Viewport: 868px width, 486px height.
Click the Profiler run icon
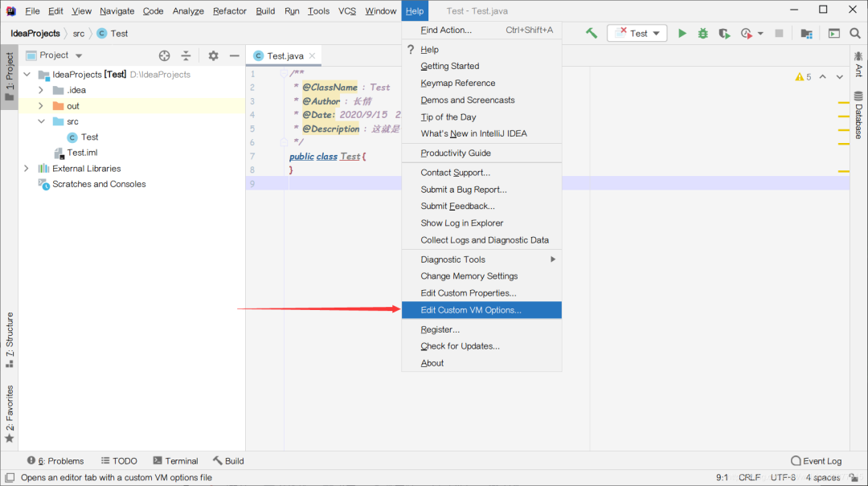point(746,33)
